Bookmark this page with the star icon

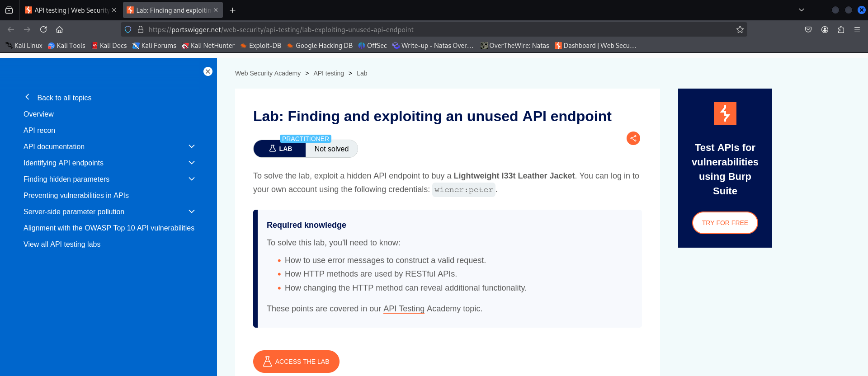[740, 29]
